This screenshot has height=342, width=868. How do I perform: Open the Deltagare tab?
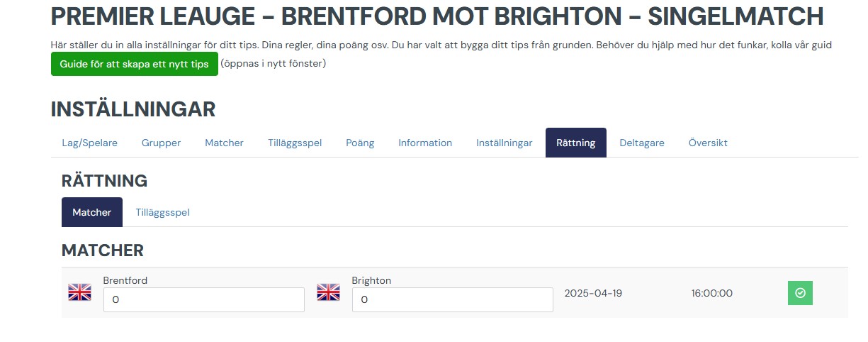point(642,143)
